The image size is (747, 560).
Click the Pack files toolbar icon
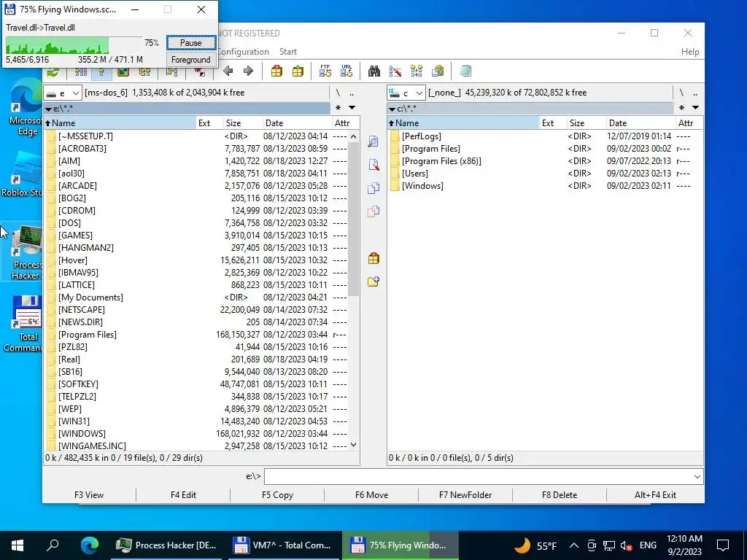pos(276,71)
